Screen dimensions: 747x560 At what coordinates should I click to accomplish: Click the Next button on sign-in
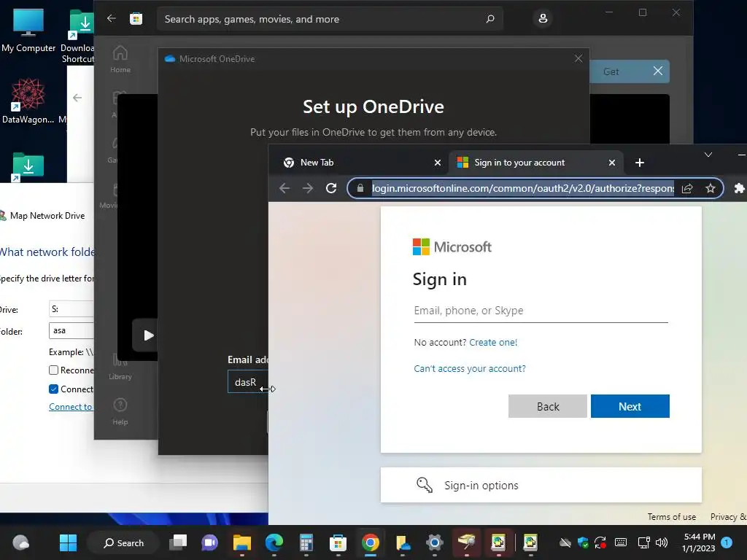point(630,406)
